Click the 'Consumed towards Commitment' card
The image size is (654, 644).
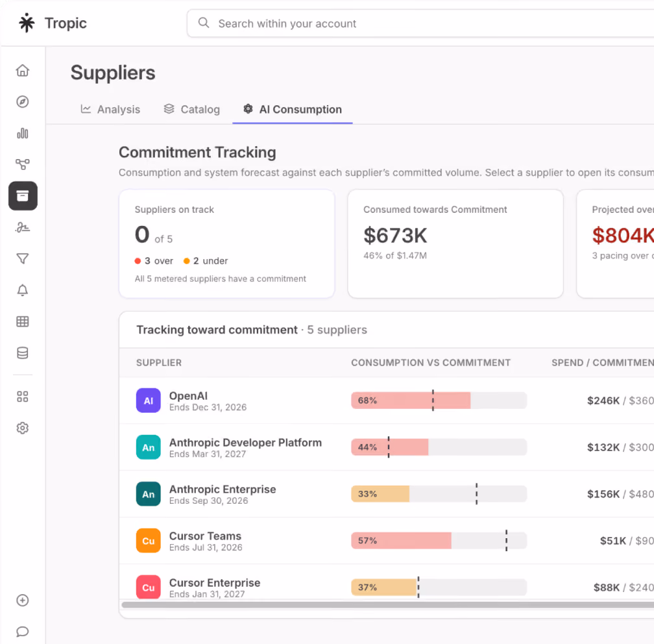455,243
